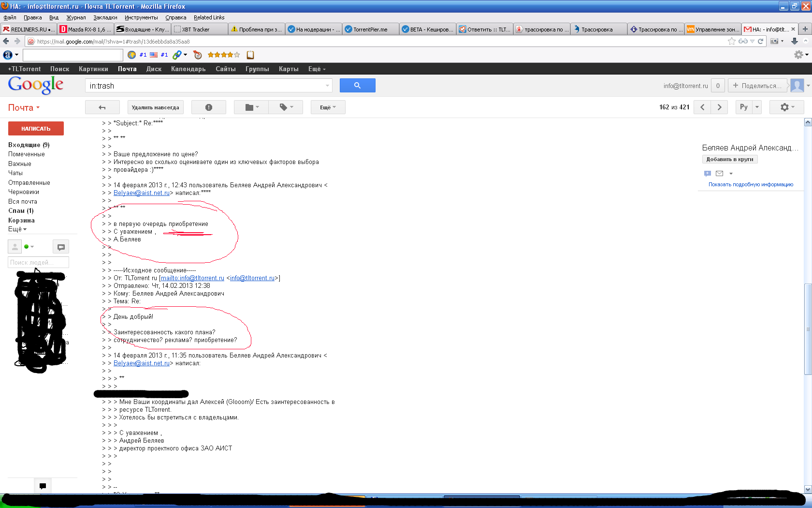This screenshot has width=812, height=508.
Task: Open the Wayback Machine clock icon
Action: click(197, 55)
